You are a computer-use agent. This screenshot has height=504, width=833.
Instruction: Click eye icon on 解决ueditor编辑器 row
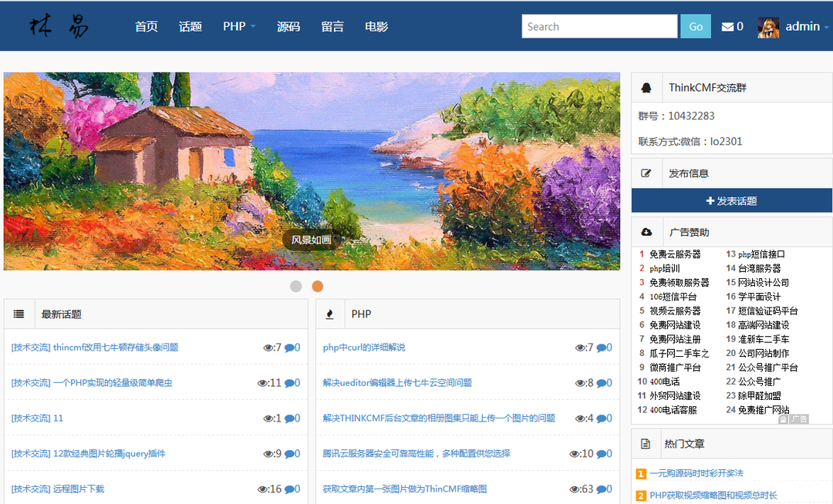(x=580, y=383)
